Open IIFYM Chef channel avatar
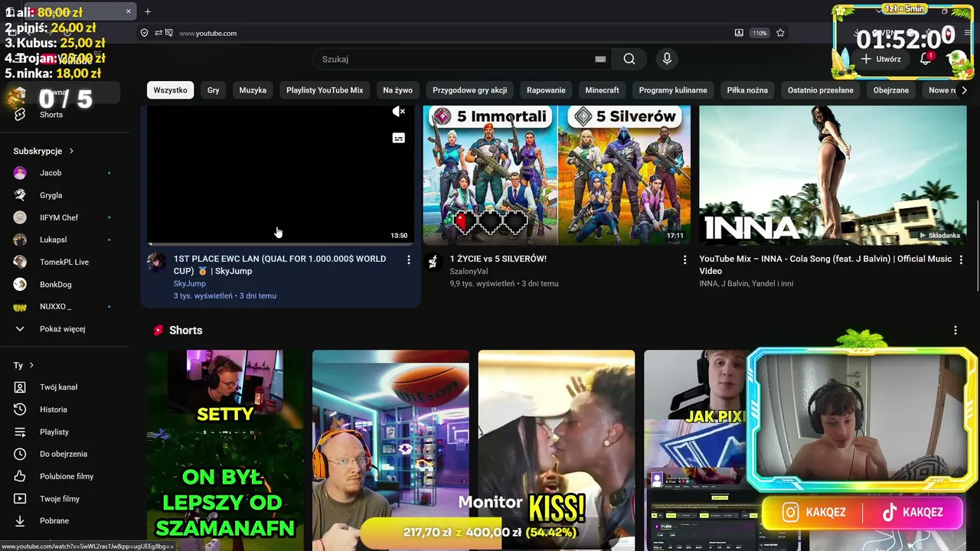The height and width of the screenshot is (551, 980). [x=20, y=217]
